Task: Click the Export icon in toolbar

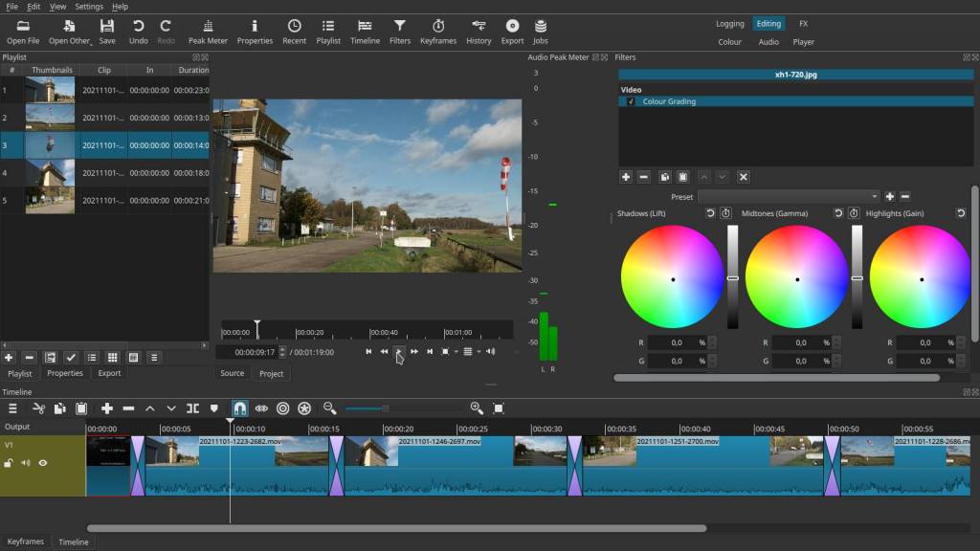Action: tap(512, 32)
